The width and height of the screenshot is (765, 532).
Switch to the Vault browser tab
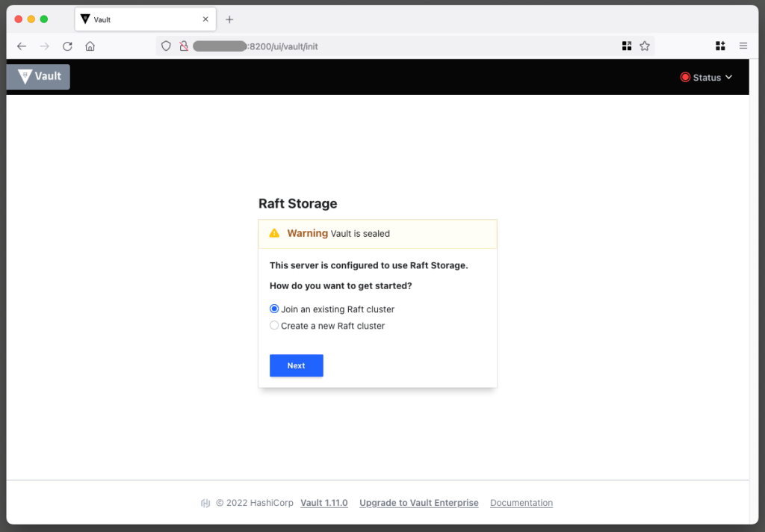pyautogui.click(x=134, y=19)
